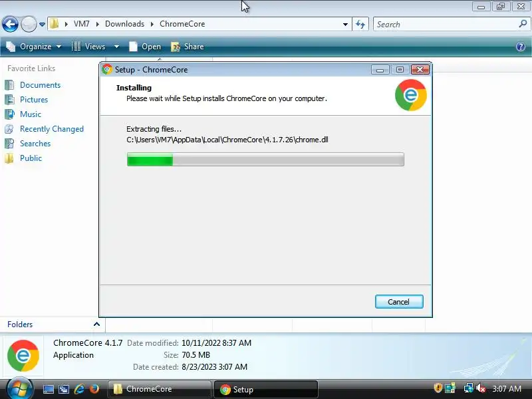Minimize the Setup - ChromeCore dialog
532x399 pixels.
pos(380,70)
